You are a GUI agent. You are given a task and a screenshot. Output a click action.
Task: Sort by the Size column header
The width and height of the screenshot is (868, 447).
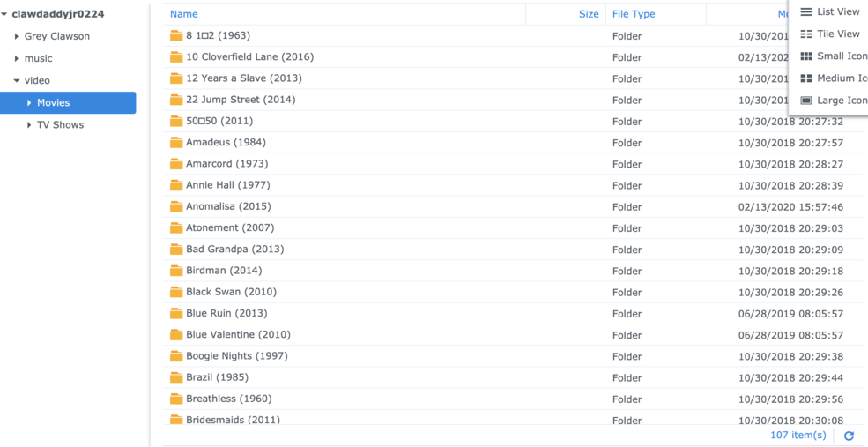588,14
